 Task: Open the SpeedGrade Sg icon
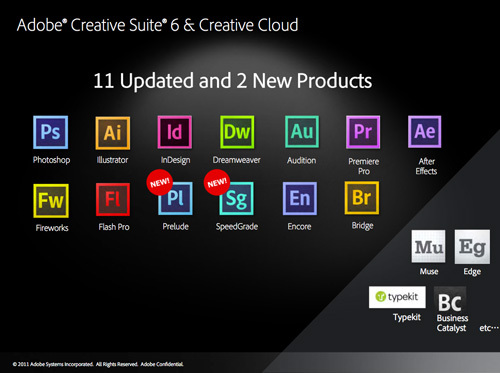pyautogui.click(x=237, y=198)
